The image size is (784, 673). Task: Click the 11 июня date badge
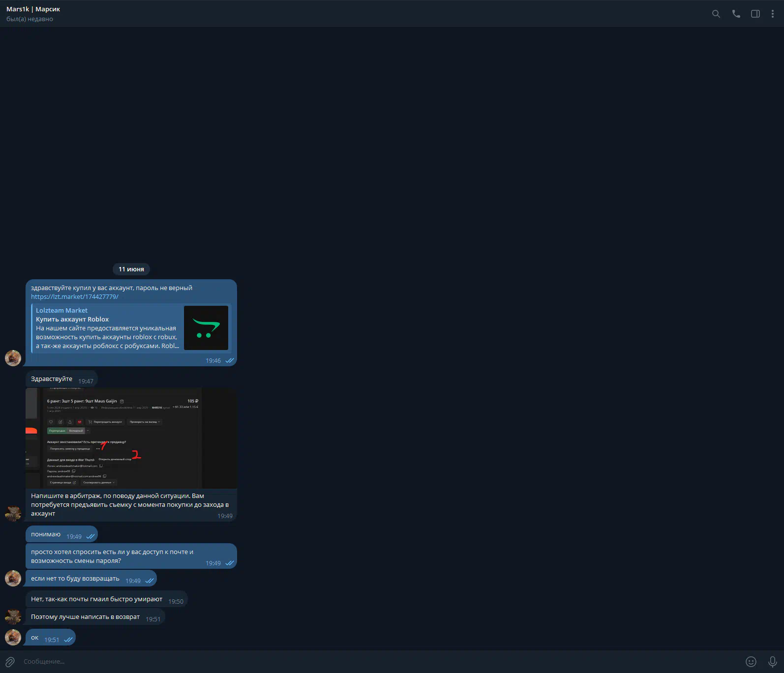click(x=131, y=269)
